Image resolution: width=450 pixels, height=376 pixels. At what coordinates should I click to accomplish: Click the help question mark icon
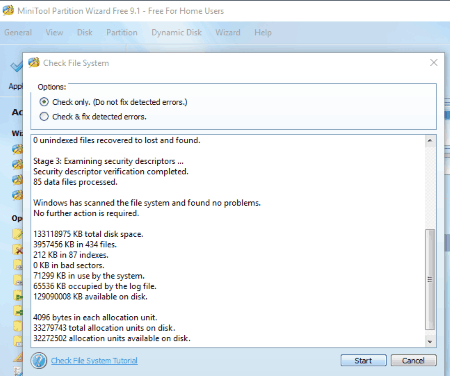point(39,361)
